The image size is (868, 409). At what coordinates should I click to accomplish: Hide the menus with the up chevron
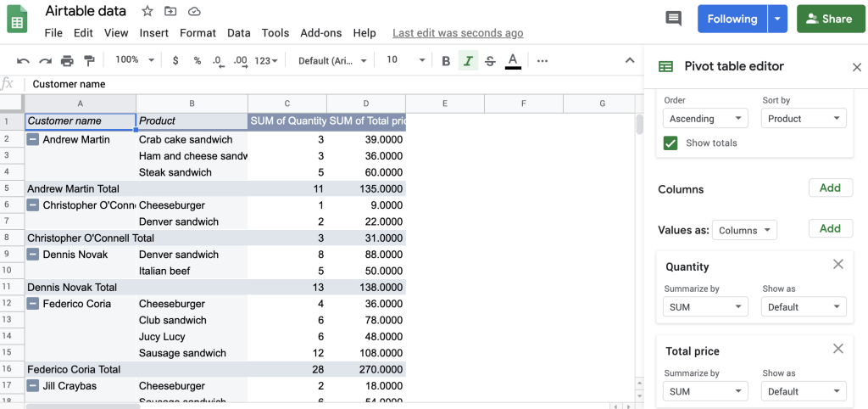[x=630, y=60]
